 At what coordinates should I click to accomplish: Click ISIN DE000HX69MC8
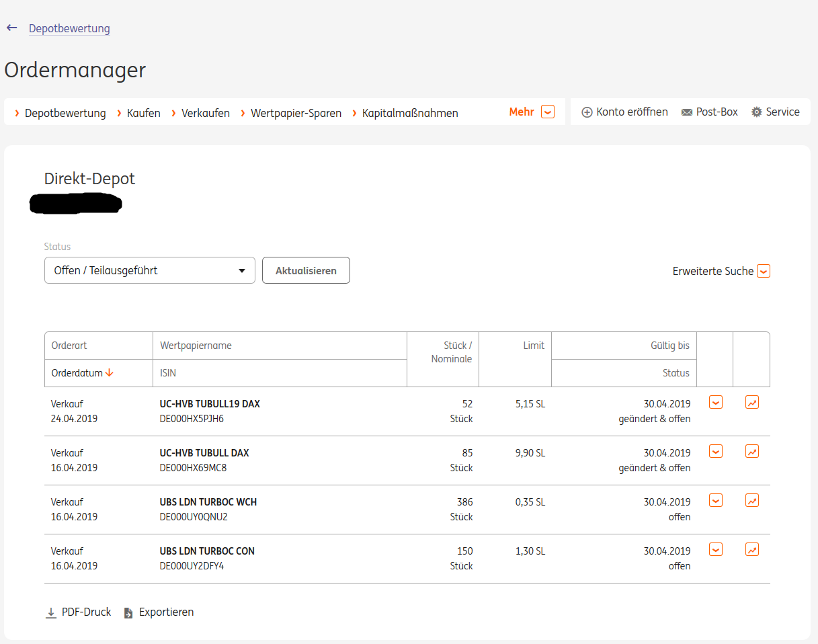[193, 468]
